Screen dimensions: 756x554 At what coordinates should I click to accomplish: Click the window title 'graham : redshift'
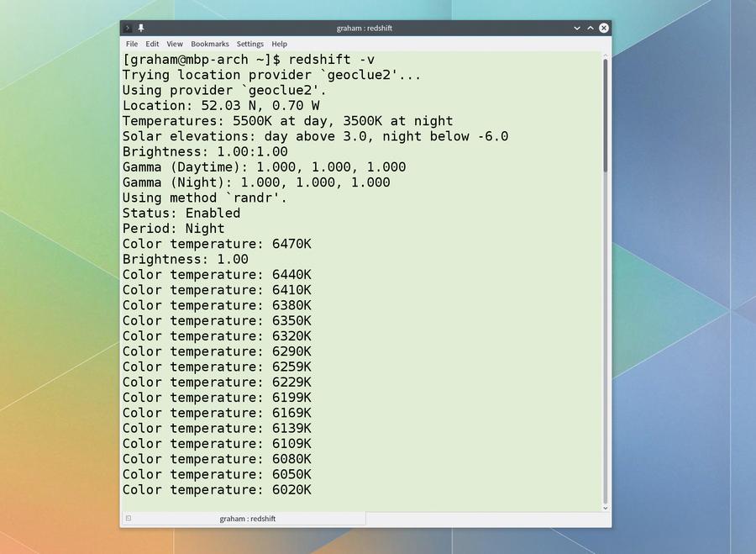[365, 28]
